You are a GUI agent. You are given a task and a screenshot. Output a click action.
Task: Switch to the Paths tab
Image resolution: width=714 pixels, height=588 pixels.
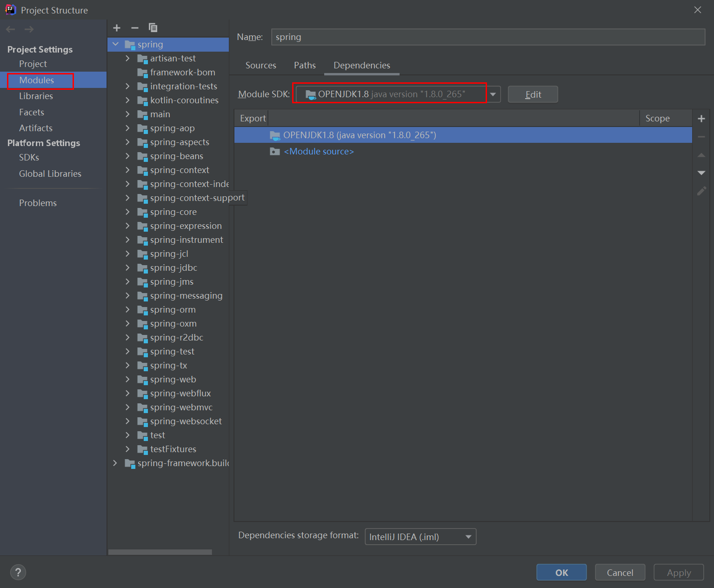pyautogui.click(x=305, y=65)
